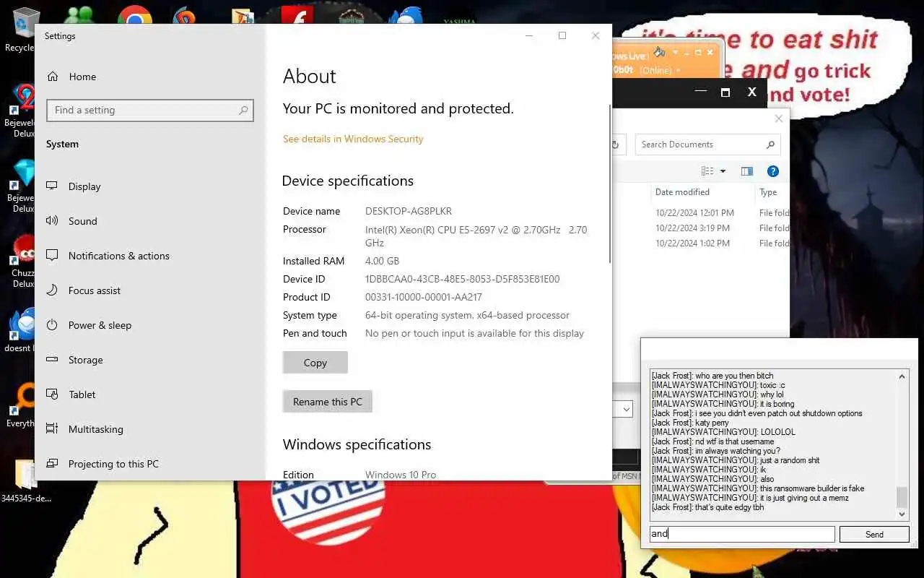Open the 'doesnt l...' Thunderbird shortcut
924x578 pixels.
click(20, 330)
